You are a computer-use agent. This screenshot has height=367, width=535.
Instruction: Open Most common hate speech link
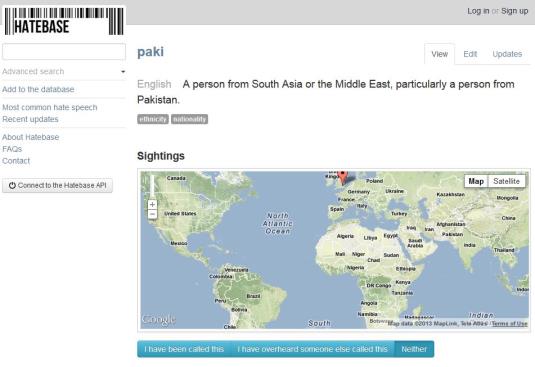pos(49,107)
